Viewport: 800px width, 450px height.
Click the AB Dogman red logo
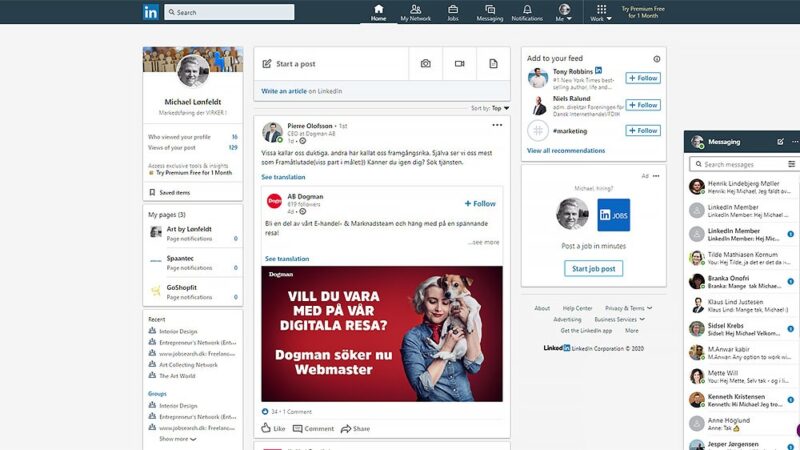pos(274,202)
